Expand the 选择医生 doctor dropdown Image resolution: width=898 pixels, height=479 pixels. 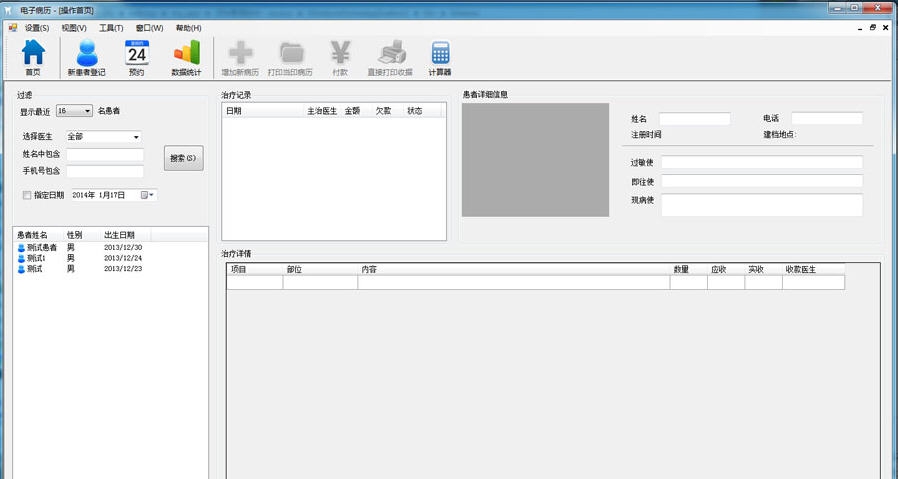(136, 137)
